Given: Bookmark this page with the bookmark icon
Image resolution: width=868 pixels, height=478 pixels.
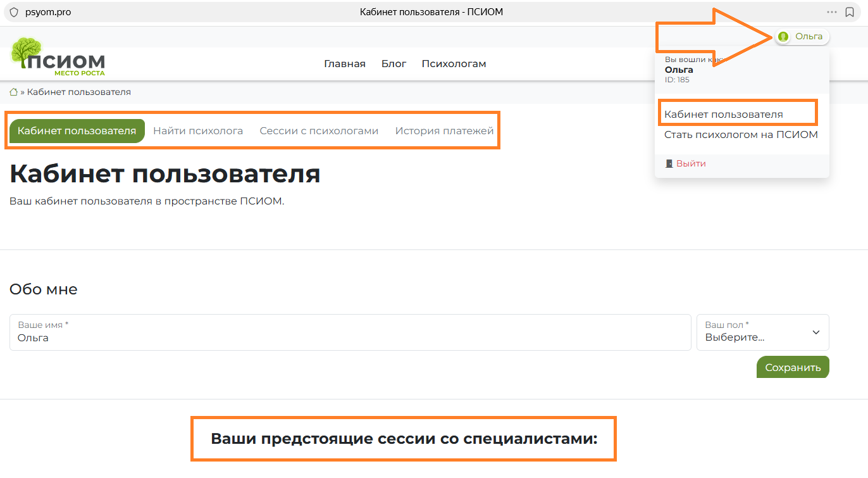Looking at the screenshot, I should click(x=850, y=12).
